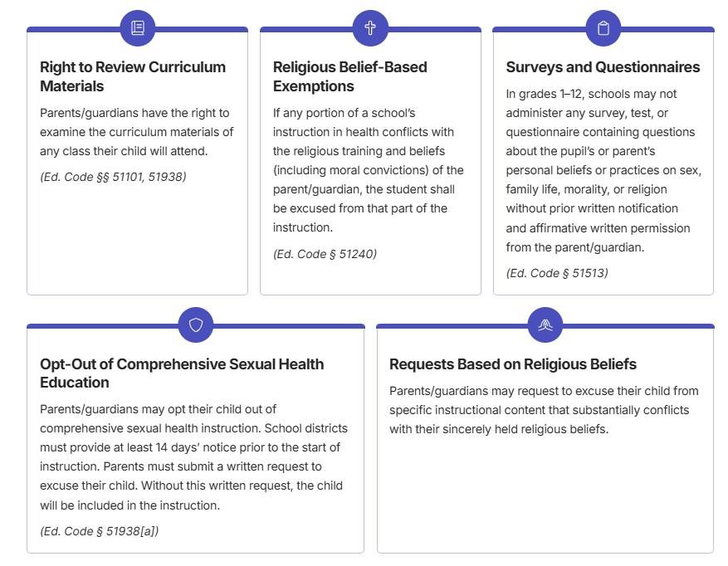Image resolution: width=728 pixels, height=566 pixels.
Task: Click the cross icon above Religious Belief-Based Exemptions
Action: (370, 28)
